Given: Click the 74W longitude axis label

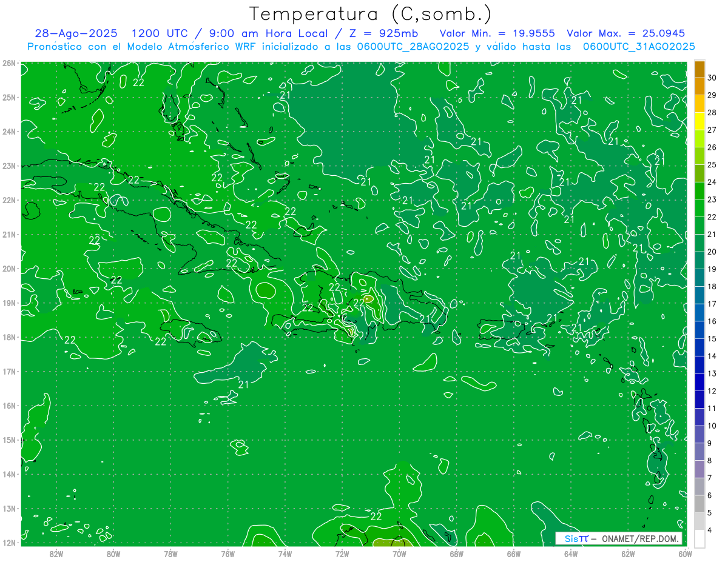Looking at the screenshot, I should 285,554.
